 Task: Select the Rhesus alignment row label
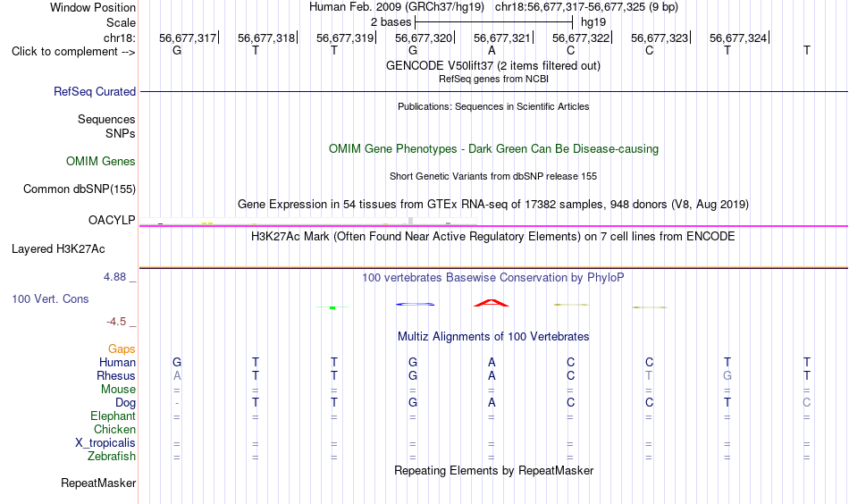116,375
